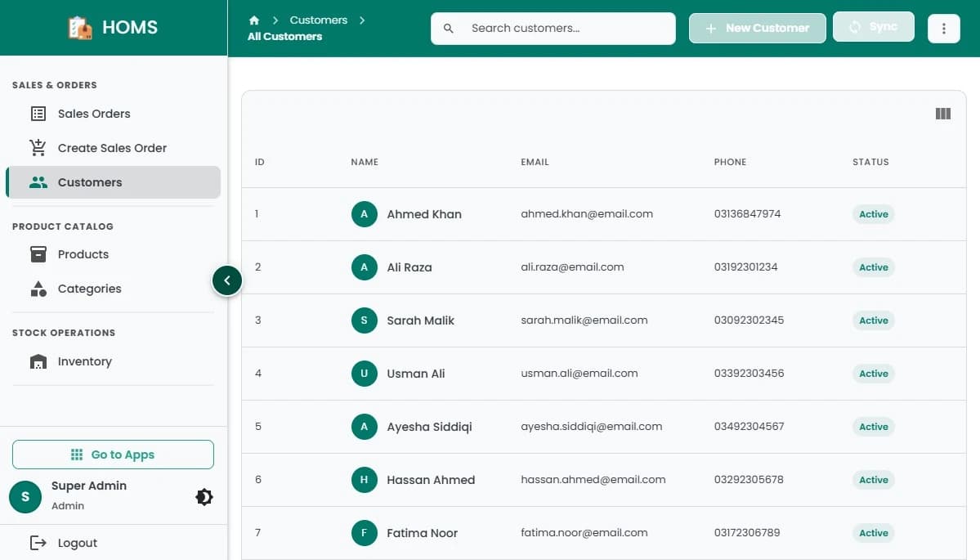Focus the Search customers field
Viewport: 980px width, 560px height.
(x=553, y=28)
